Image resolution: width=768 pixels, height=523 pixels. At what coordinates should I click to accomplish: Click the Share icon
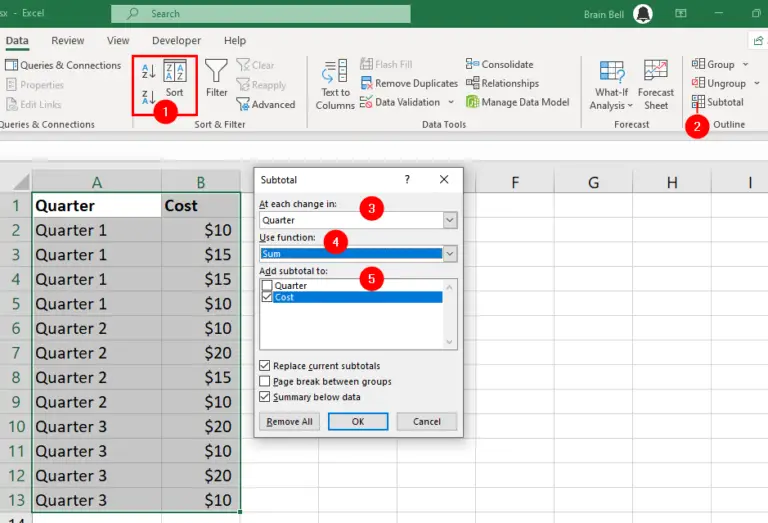click(x=758, y=41)
